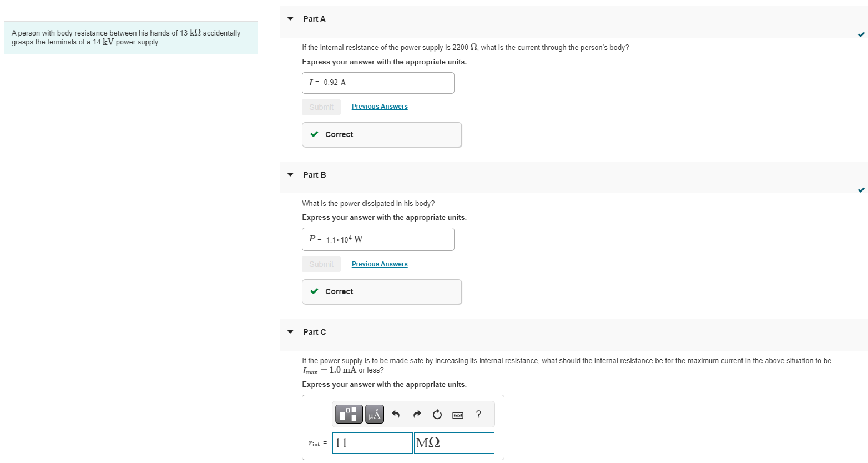Click the Part A Submit button

[321, 107]
